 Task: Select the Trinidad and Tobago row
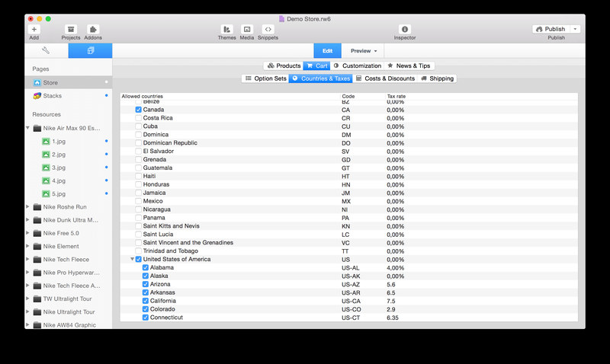pos(349,251)
